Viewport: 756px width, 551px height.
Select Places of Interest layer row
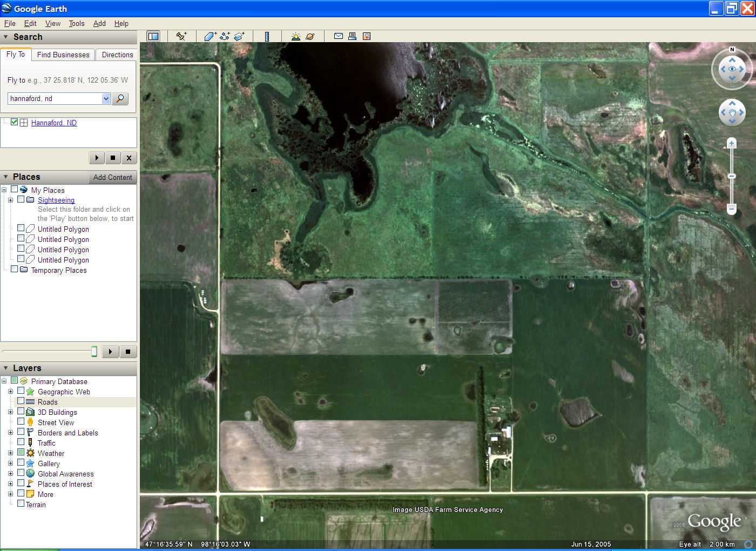pos(65,484)
